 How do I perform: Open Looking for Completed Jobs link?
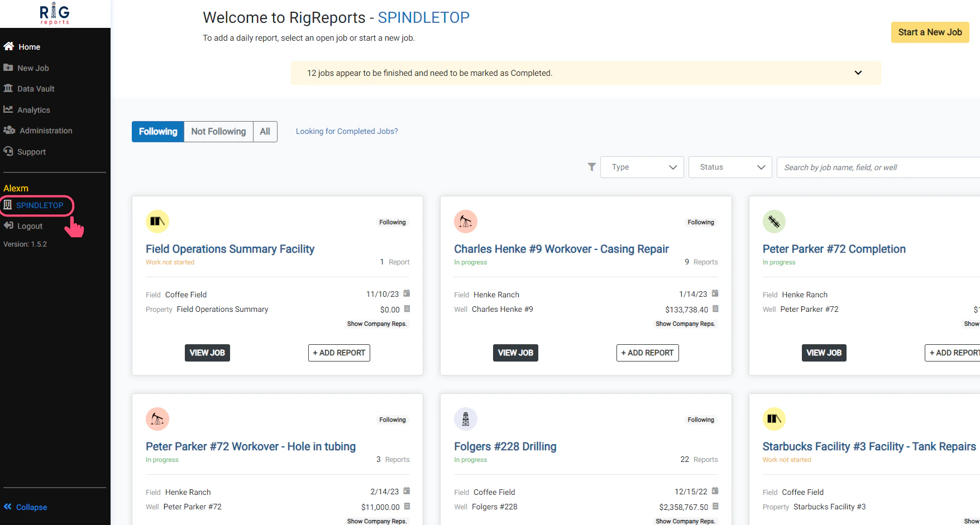(347, 131)
